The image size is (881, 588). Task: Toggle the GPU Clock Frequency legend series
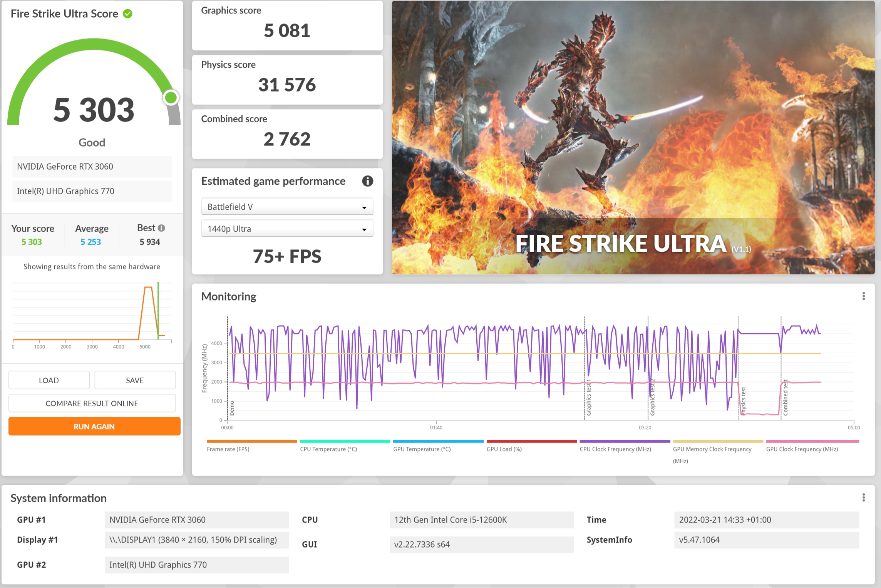tap(802, 449)
